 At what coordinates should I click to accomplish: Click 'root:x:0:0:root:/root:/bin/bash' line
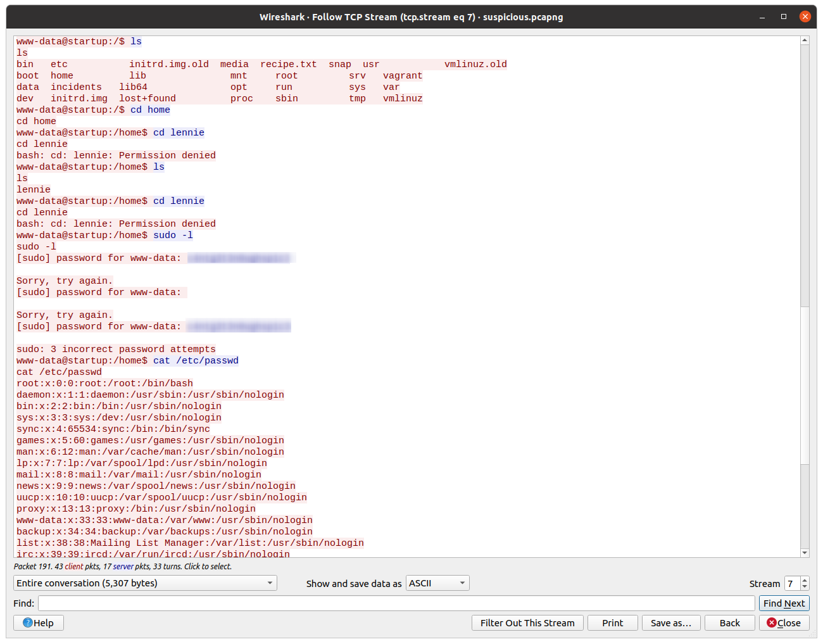(104, 383)
